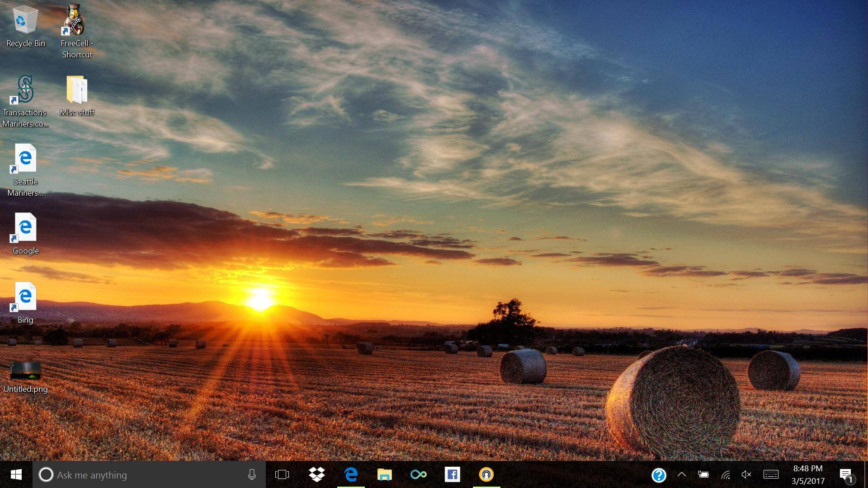
Task: Open the Windows Start menu
Action: point(16,474)
